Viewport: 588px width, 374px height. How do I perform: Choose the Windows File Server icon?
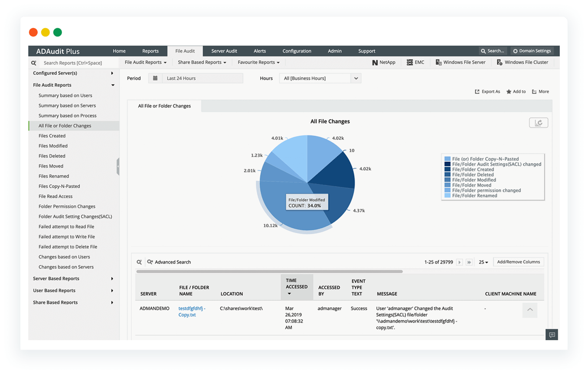click(x=438, y=62)
